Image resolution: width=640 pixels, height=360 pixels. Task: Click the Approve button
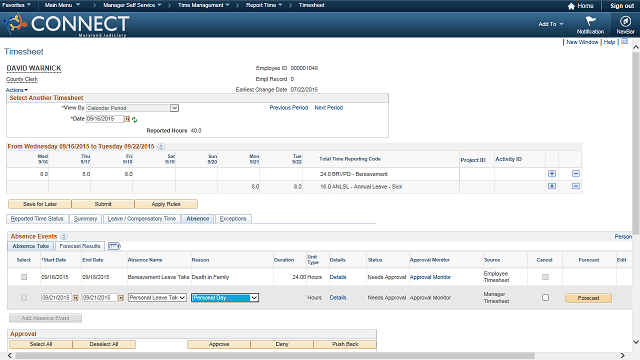[x=219, y=344]
